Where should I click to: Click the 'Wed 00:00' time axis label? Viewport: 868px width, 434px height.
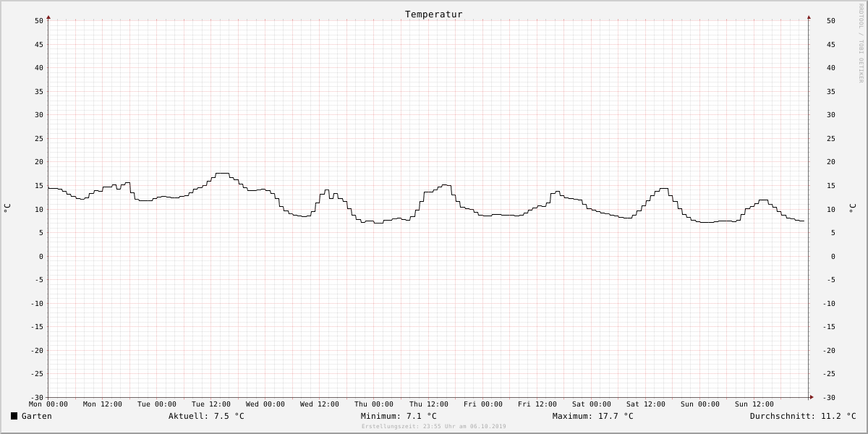tap(265, 404)
